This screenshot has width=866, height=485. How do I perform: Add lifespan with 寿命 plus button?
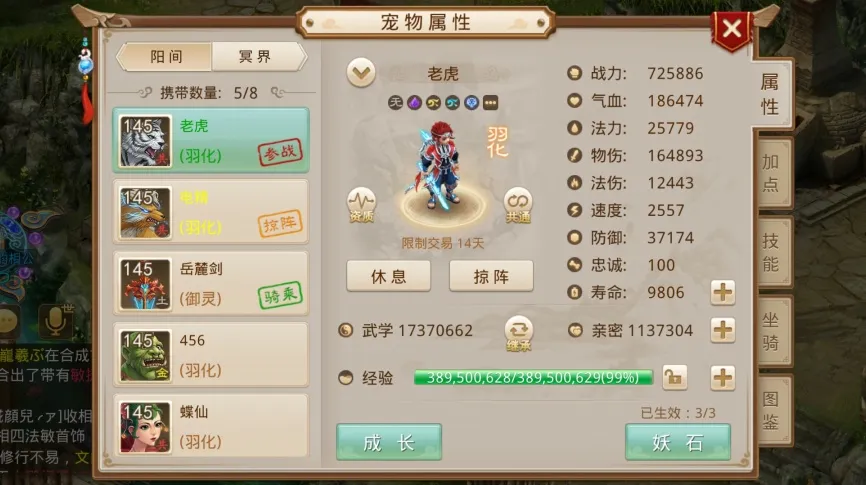(722, 292)
